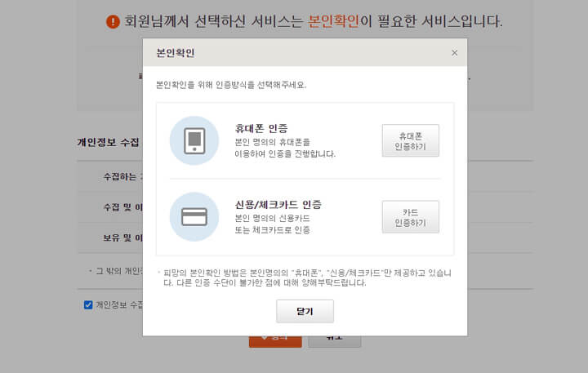Click the 수집 및 이 row label
Viewport: 588px width, 373px height.
pyautogui.click(x=123, y=207)
